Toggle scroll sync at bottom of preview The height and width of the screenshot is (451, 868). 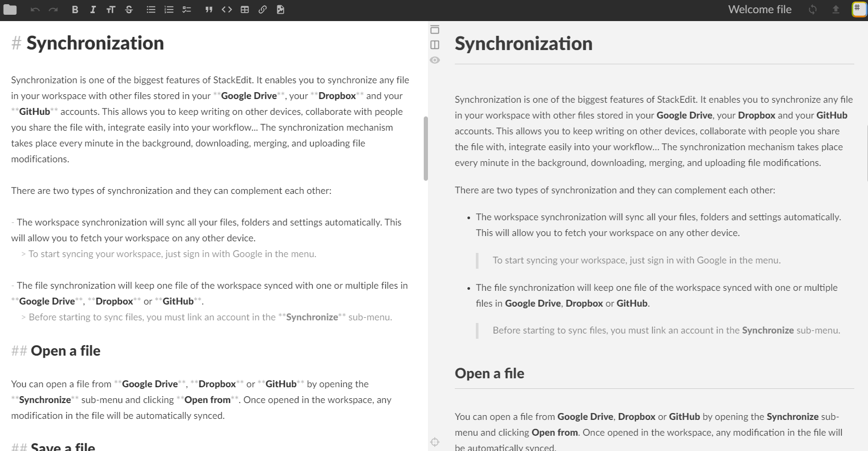tap(435, 442)
